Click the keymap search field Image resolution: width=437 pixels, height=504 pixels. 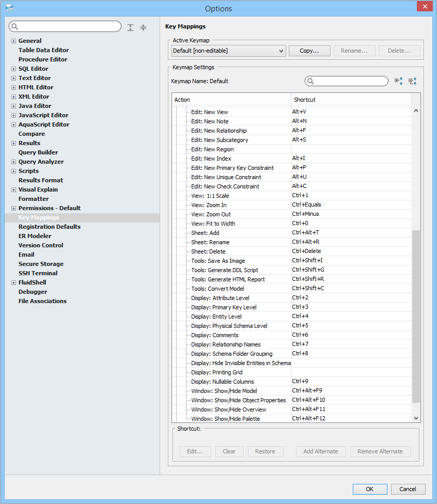click(x=347, y=81)
